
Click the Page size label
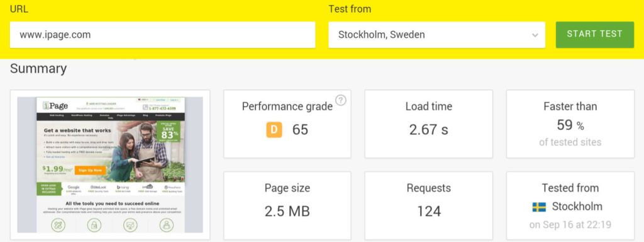pyautogui.click(x=287, y=188)
